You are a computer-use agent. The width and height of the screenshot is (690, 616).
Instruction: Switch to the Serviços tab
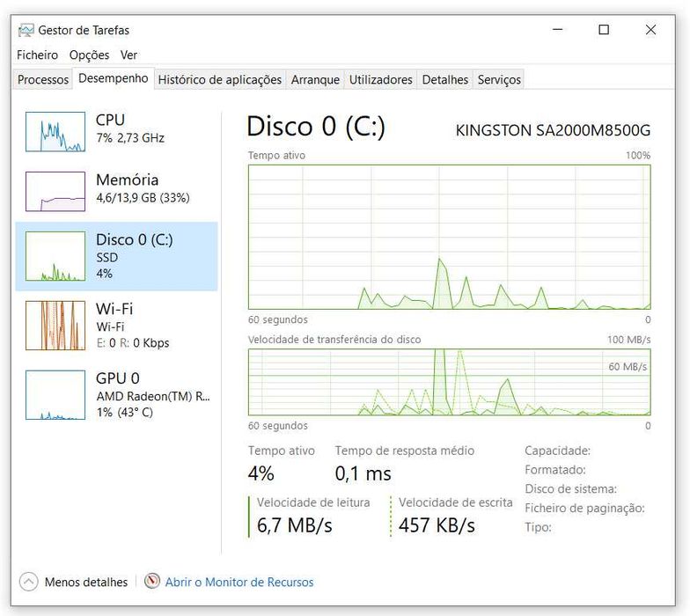click(x=499, y=79)
